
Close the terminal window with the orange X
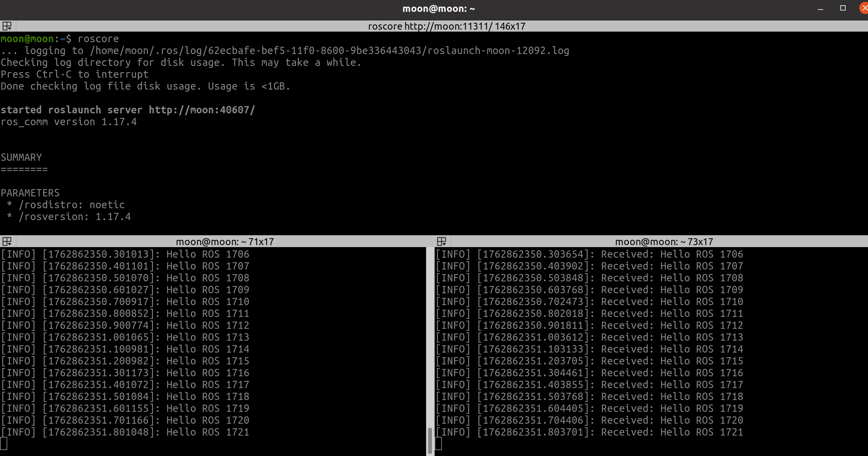[864, 9]
